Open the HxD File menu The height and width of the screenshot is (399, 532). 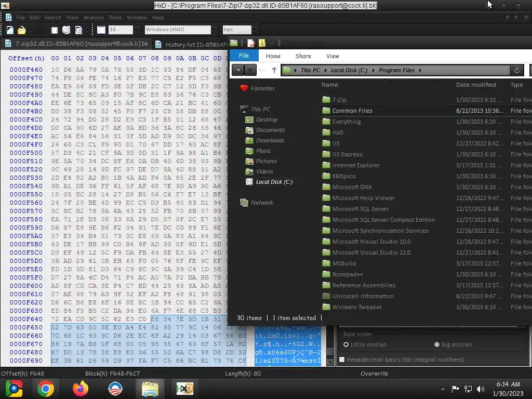(20, 17)
